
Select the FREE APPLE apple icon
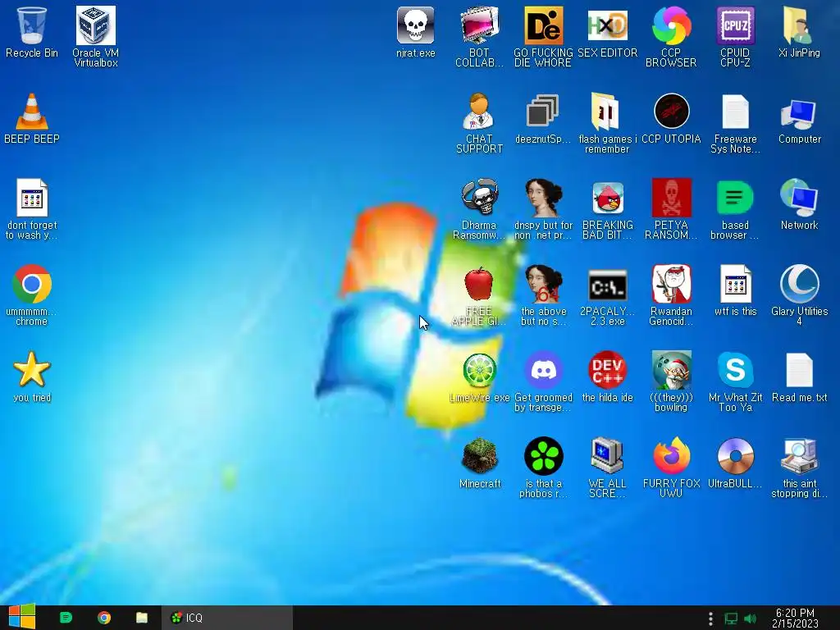click(479, 284)
